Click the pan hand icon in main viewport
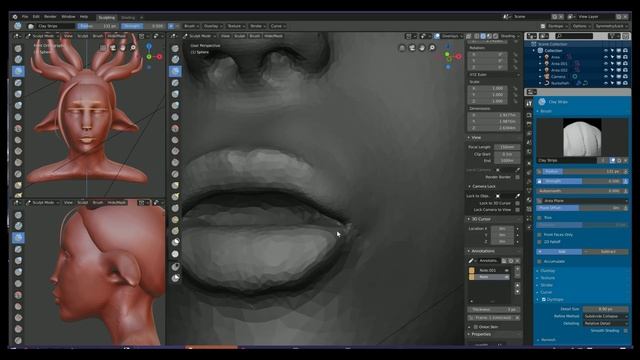 click(422, 48)
